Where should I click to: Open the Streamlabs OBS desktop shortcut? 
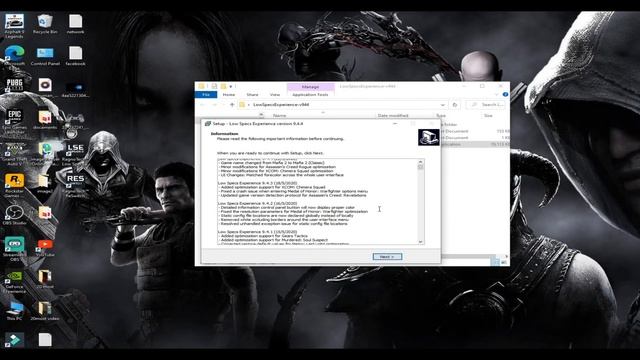[14, 249]
